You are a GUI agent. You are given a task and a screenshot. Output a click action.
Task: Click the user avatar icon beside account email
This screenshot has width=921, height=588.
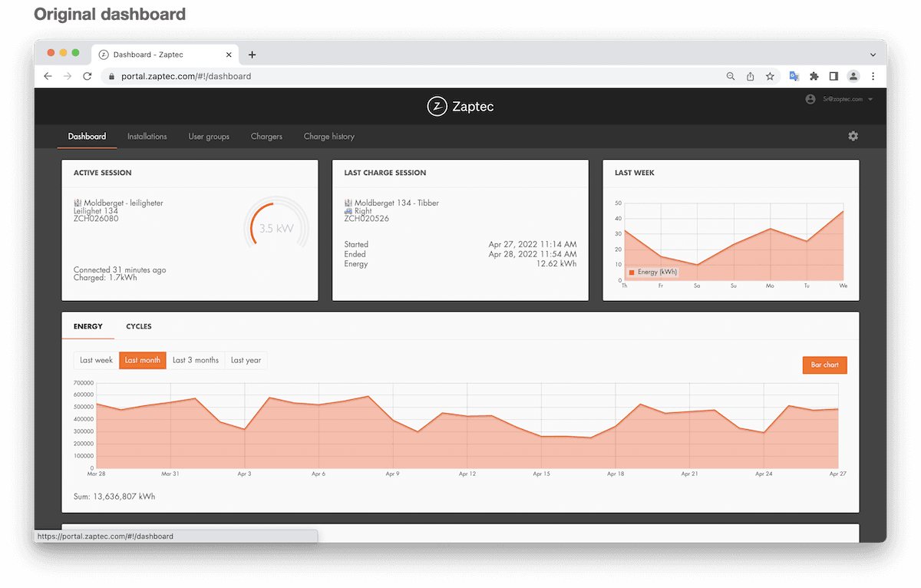coord(810,99)
